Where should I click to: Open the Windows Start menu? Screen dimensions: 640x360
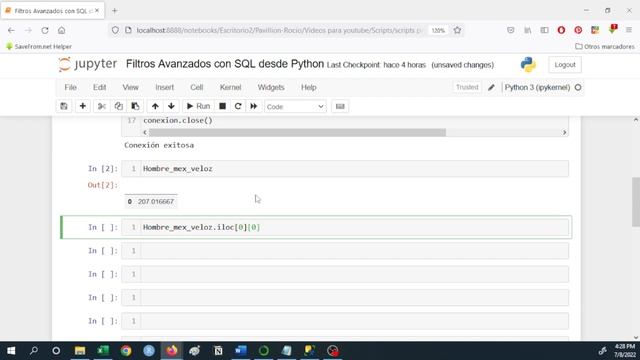coord(11,351)
